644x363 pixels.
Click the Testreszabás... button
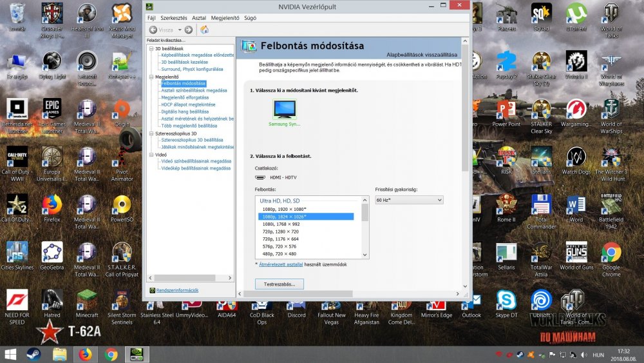(279, 284)
